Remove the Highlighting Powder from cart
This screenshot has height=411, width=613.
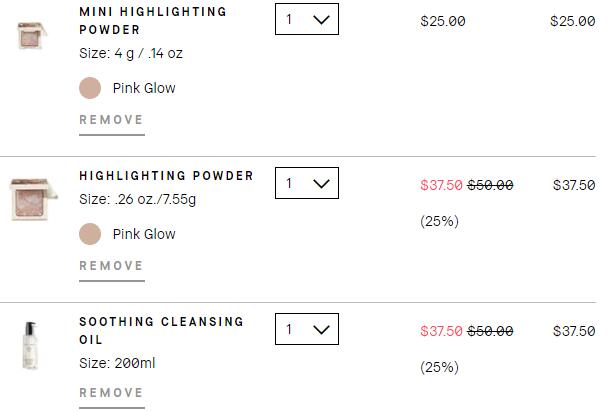coord(112,266)
